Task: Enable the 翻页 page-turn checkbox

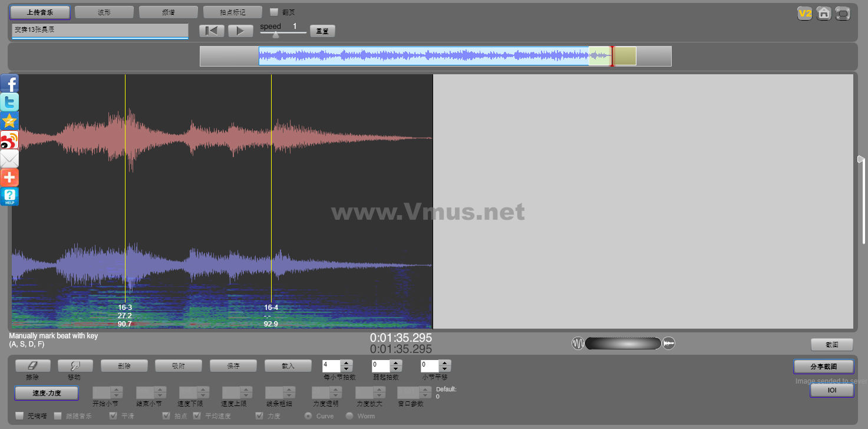Action: [274, 12]
